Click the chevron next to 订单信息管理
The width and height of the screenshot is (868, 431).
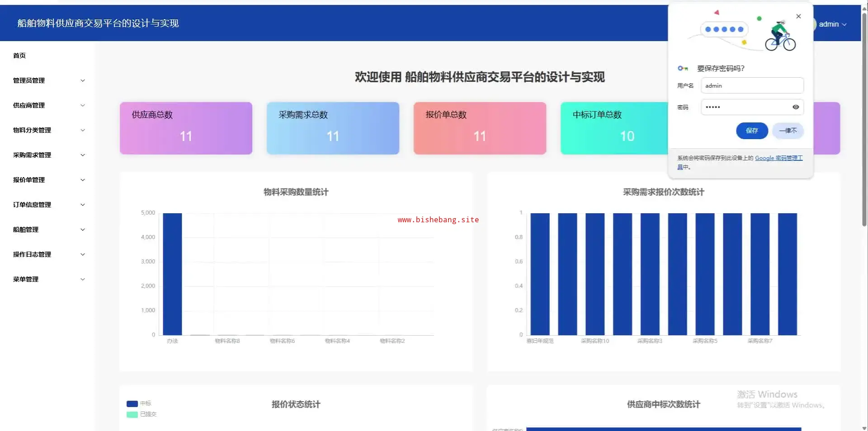click(x=83, y=205)
